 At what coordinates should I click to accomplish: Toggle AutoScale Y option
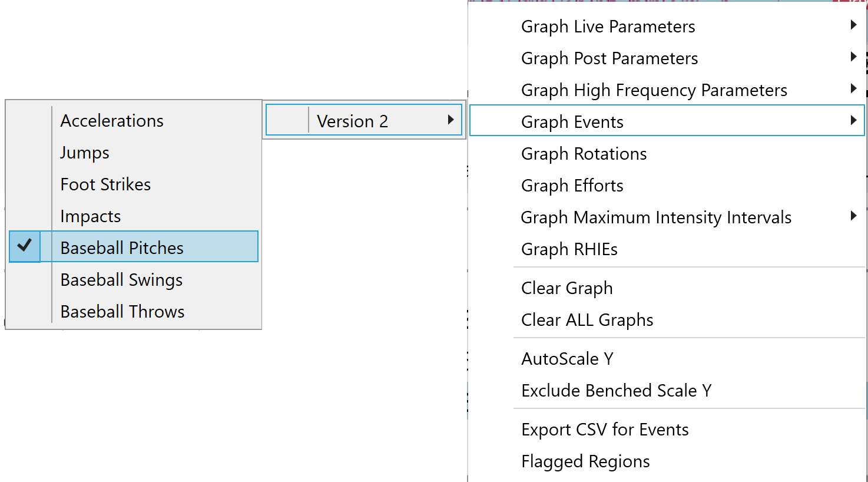[567, 359]
